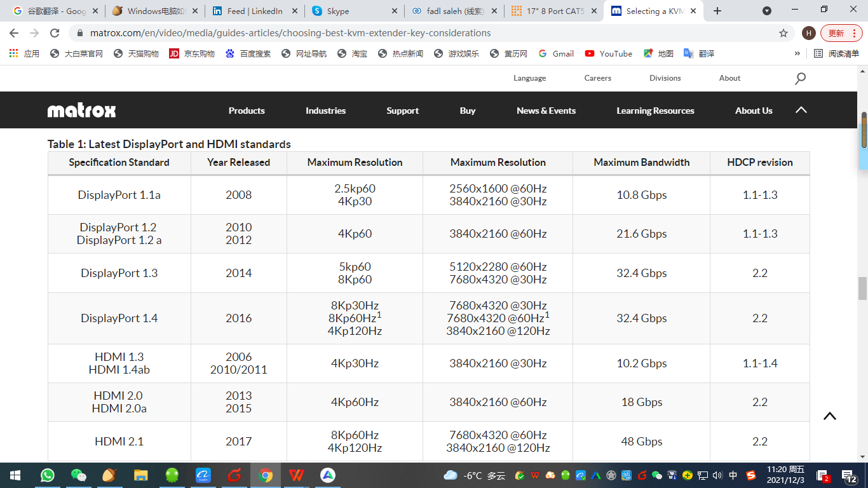
Task: Open the 淘宝 bookmark
Action: 353,54
